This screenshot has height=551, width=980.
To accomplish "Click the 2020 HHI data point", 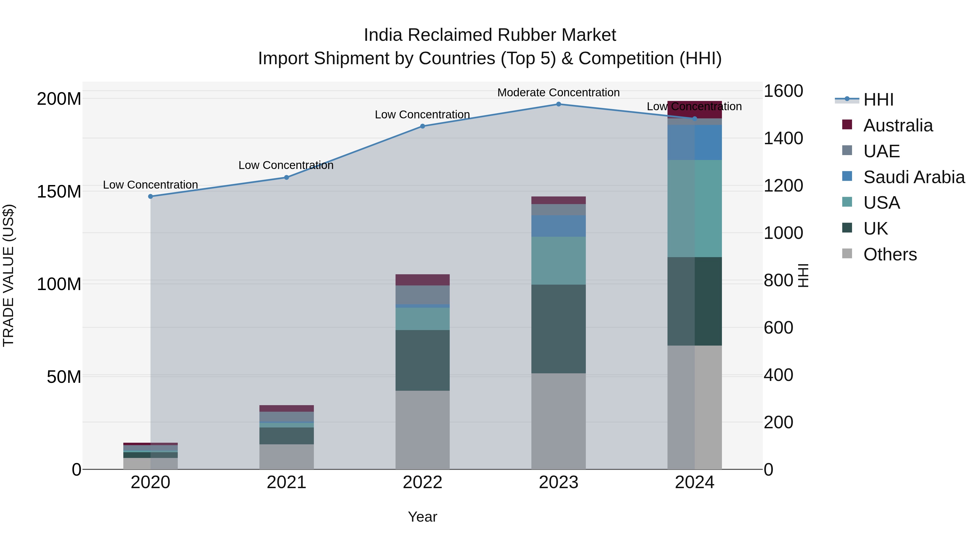I will pos(151,197).
